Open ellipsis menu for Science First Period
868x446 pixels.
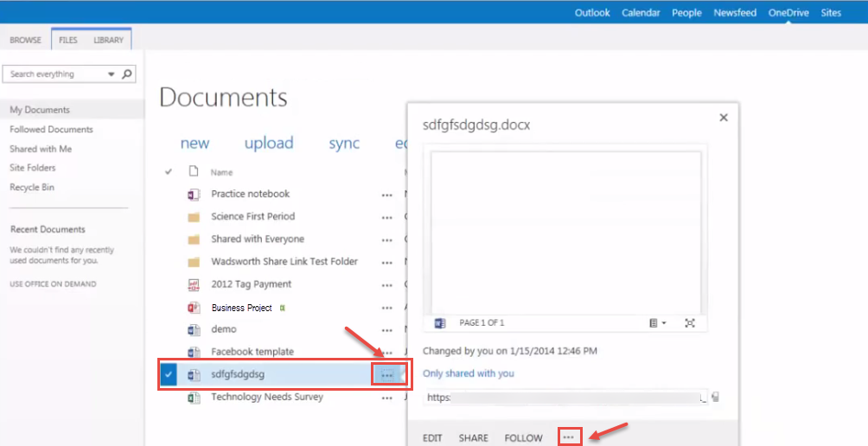tap(387, 218)
